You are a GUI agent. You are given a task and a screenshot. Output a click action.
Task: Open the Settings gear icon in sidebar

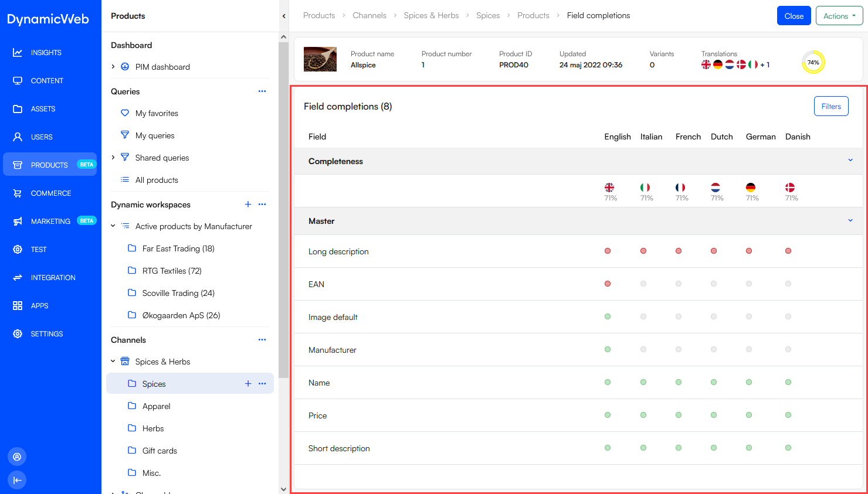pyautogui.click(x=18, y=334)
